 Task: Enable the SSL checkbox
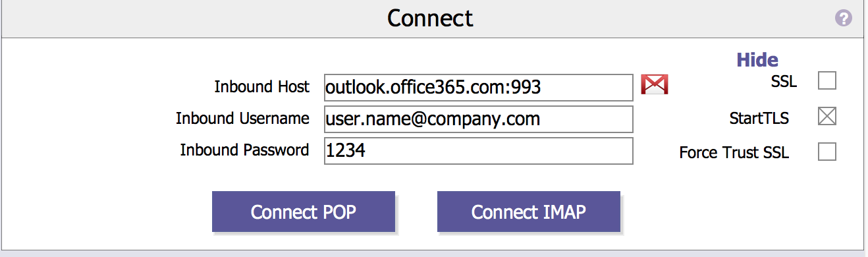tap(827, 81)
